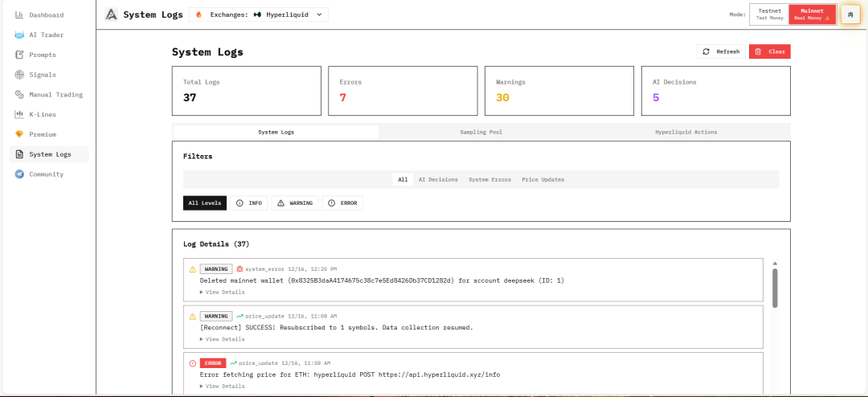This screenshot has width=868, height=397.
Task: Open the Manual Trading sidebar item
Action: (49, 95)
